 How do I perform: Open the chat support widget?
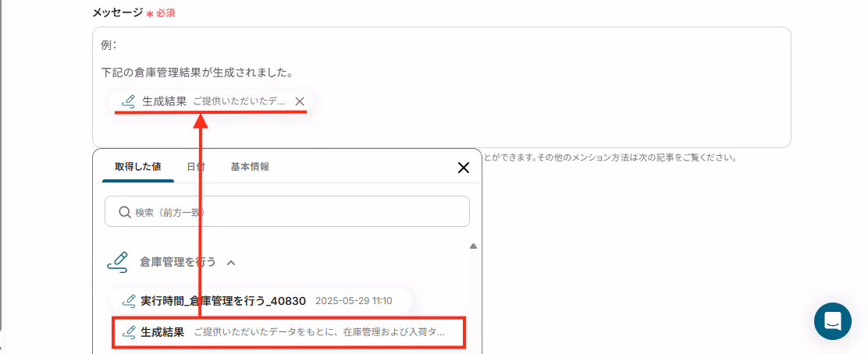point(833,320)
